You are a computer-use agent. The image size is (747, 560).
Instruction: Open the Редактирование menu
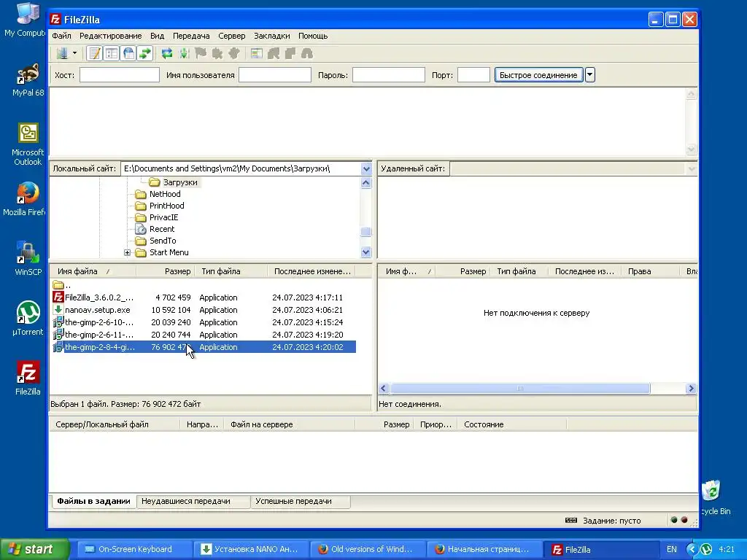tap(111, 36)
